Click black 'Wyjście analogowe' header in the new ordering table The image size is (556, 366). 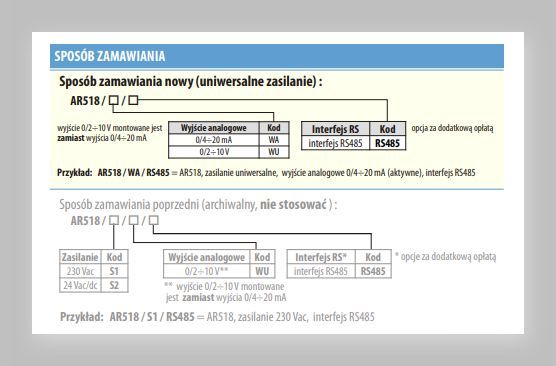[x=214, y=128]
